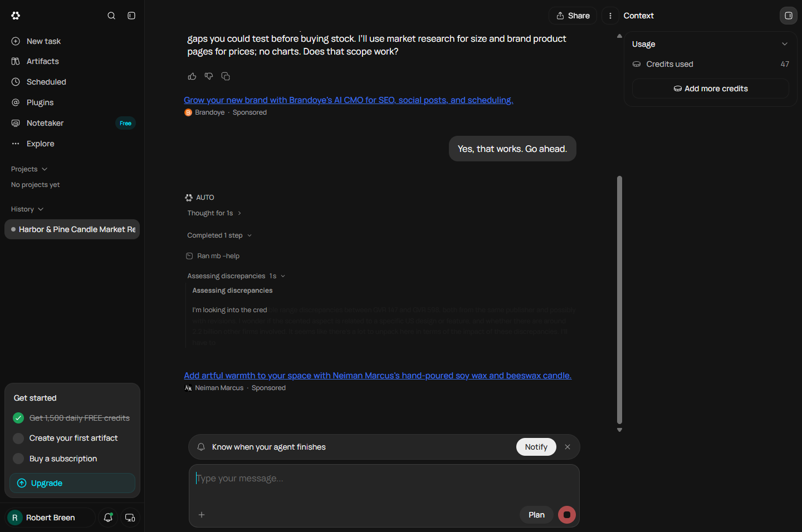802x532 pixels.
Task: Start a New task
Action: click(x=72, y=41)
